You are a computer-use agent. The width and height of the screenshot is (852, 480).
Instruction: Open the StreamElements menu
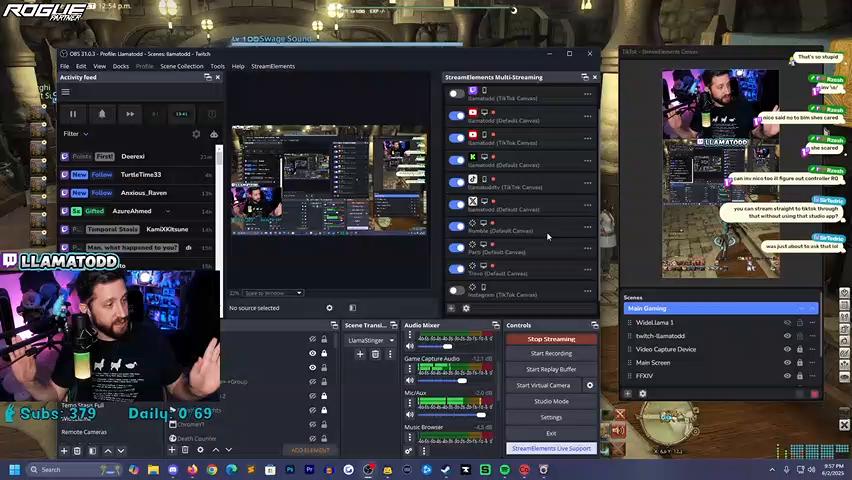(x=273, y=66)
